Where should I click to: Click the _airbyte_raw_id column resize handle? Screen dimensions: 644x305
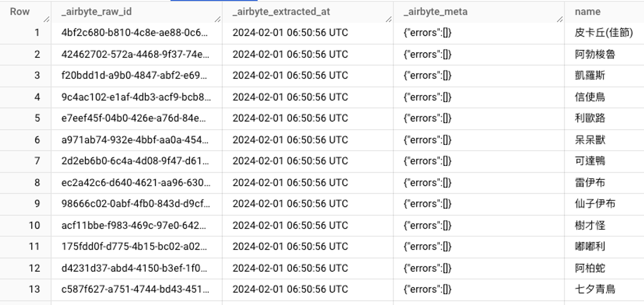coord(217,19)
